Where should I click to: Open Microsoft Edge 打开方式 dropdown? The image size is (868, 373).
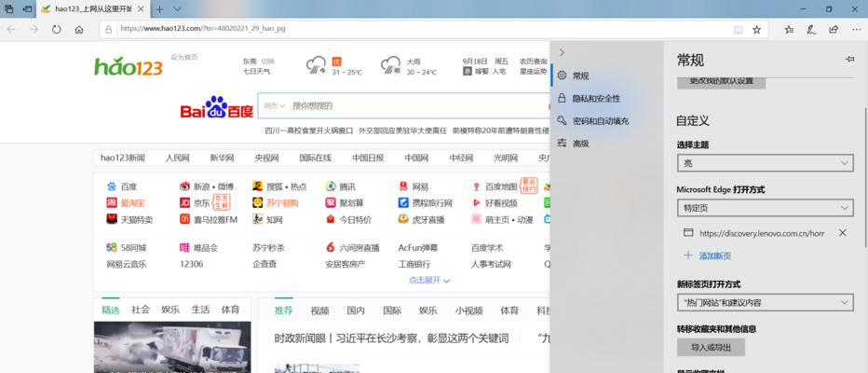pos(765,208)
